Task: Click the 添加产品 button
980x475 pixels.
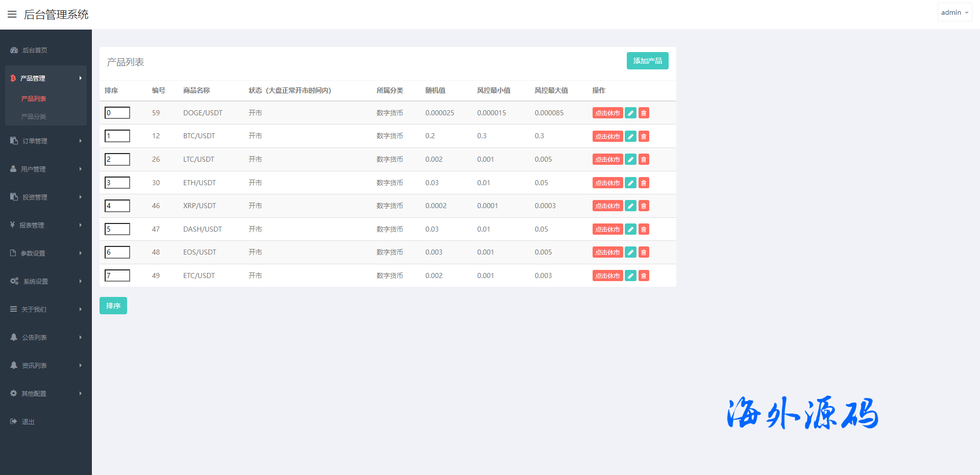Action: [x=647, y=61]
